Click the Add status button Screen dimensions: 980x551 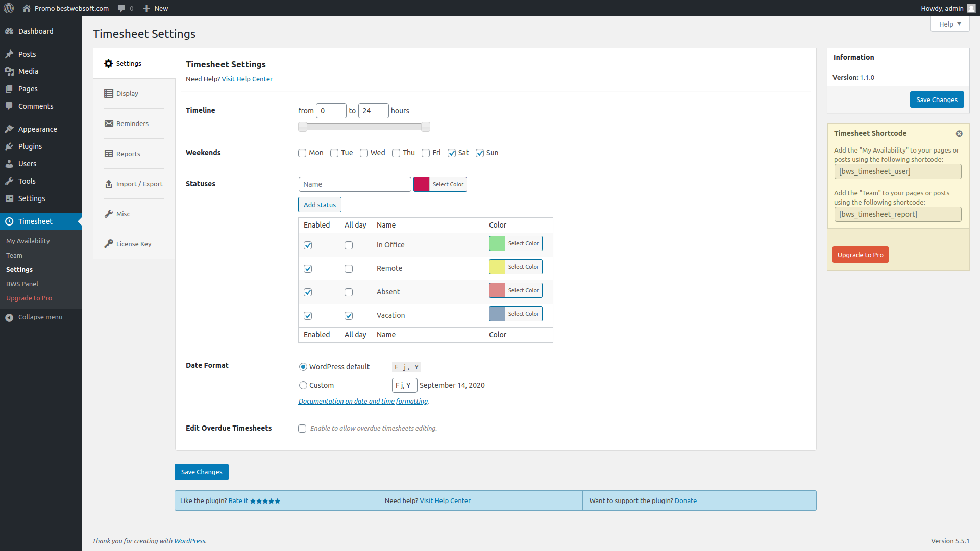[x=320, y=205]
